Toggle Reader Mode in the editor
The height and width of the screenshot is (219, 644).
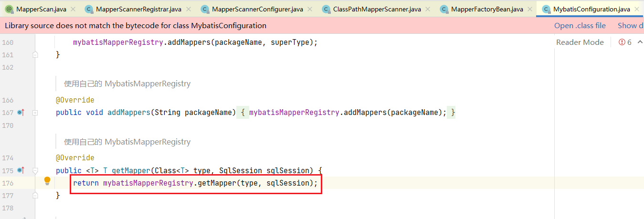(x=580, y=42)
